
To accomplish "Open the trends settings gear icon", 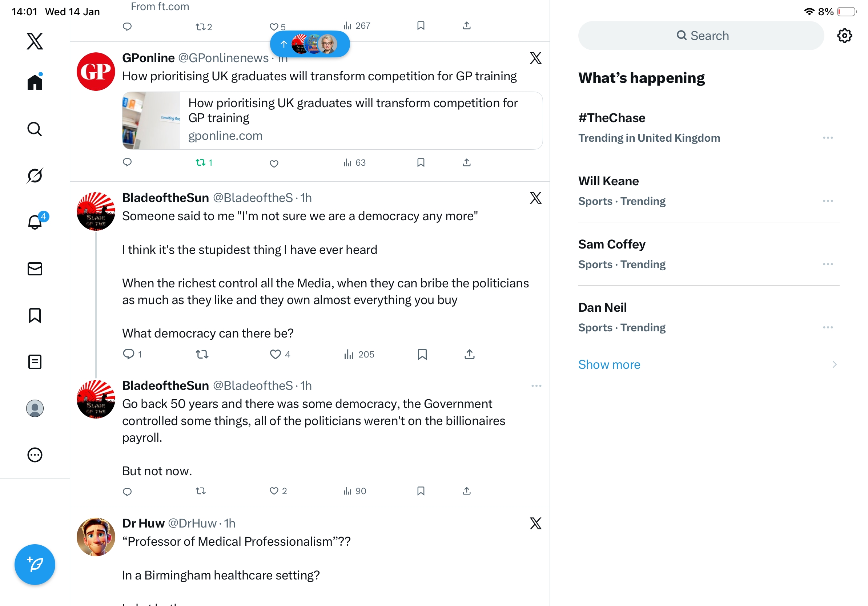I will tap(844, 36).
